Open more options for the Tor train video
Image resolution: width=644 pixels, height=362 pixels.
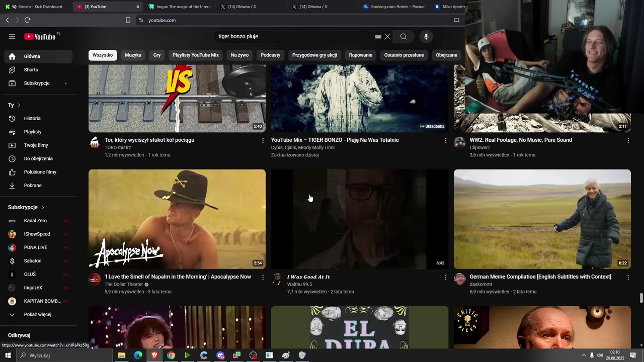tap(263, 140)
